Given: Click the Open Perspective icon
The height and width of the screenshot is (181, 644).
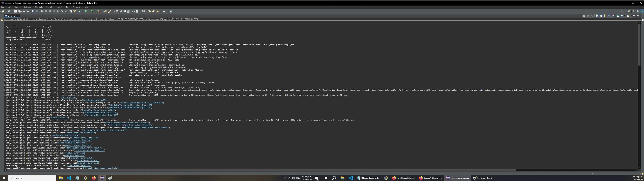Looking at the screenshot, I should (629, 12).
